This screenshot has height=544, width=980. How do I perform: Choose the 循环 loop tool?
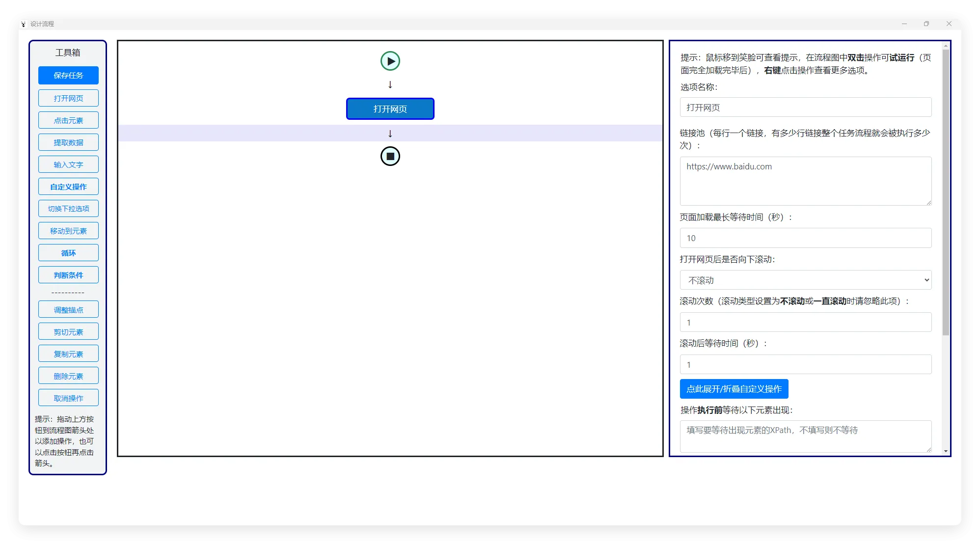(68, 252)
